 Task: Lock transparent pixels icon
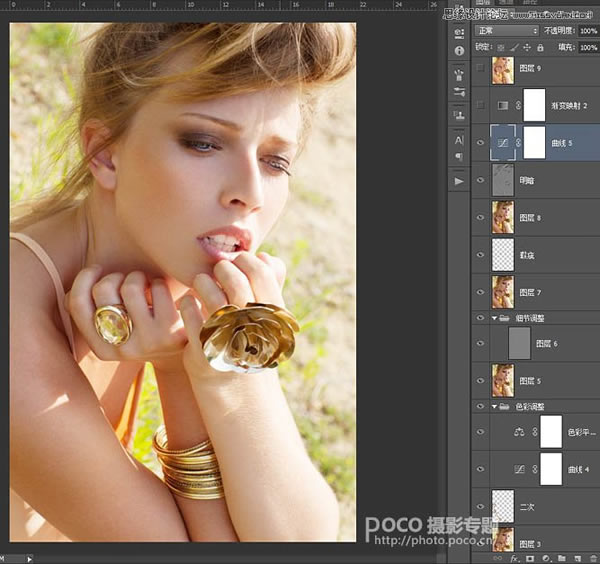coord(501,48)
